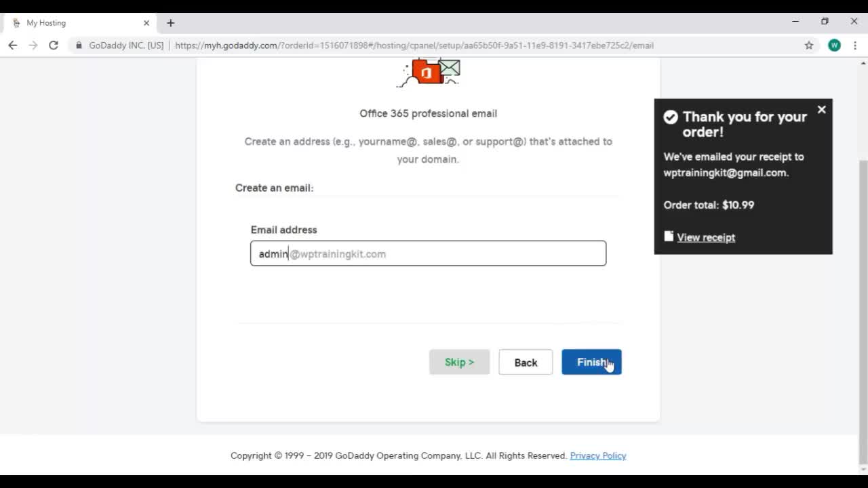Dismiss the Thank you order notification
868x488 pixels.
pyautogui.click(x=821, y=110)
